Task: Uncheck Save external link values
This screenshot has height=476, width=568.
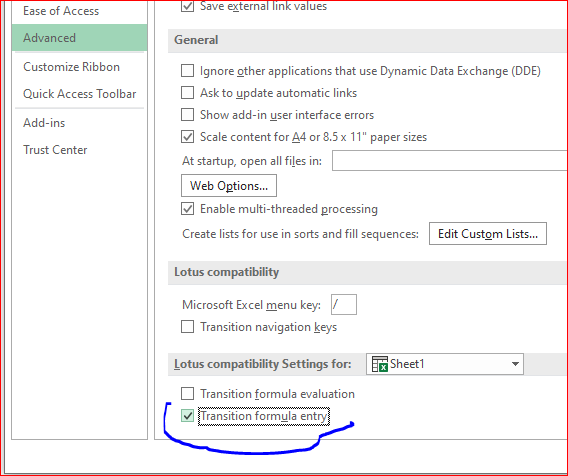Action: click(x=187, y=6)
